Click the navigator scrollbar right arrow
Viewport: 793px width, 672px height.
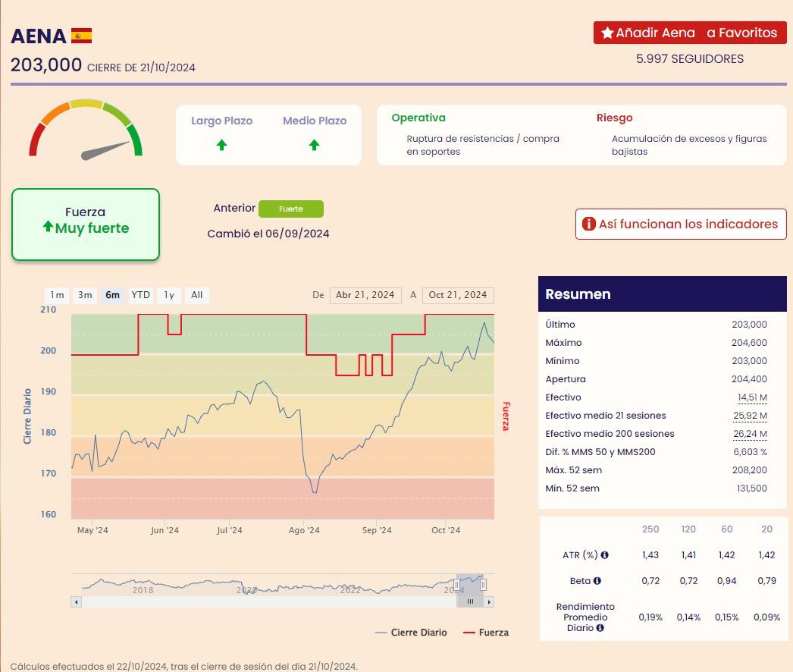[x=489, y=601]
